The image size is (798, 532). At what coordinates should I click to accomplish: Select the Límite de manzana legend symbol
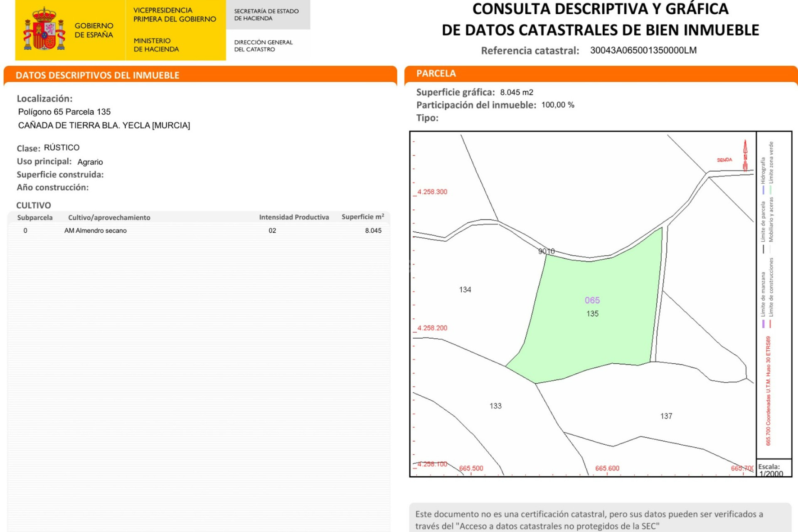pos(764,324)
